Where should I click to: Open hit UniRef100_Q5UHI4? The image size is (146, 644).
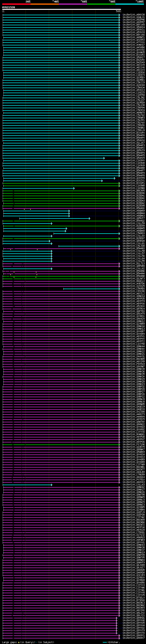(133, 27)
